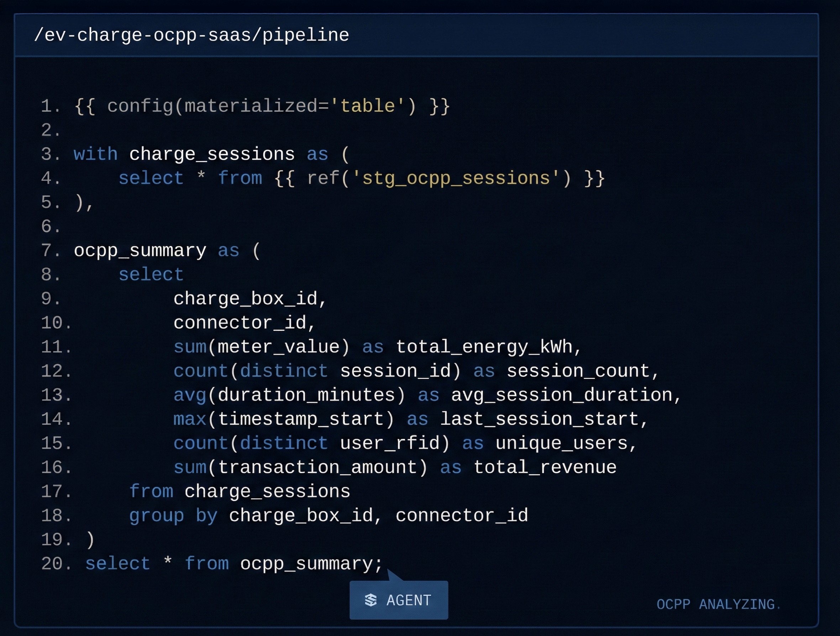
Task: Click the 'with' keyword on line 3
Action: pos(95,154)
